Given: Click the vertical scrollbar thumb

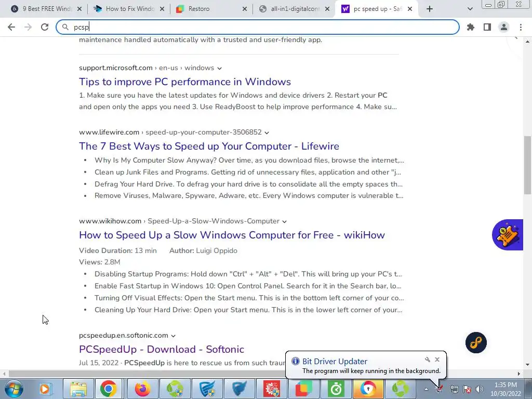Looking at the screenshot, I should [527, 165].
